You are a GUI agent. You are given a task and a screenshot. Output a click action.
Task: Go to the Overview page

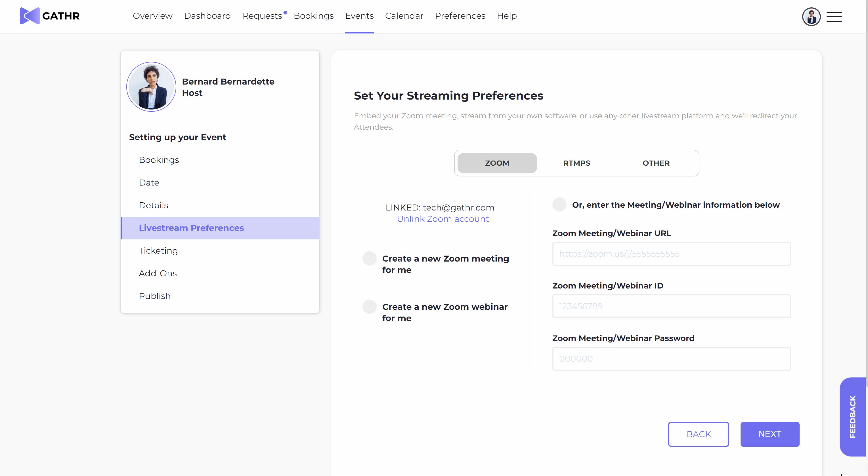point(153,16)
